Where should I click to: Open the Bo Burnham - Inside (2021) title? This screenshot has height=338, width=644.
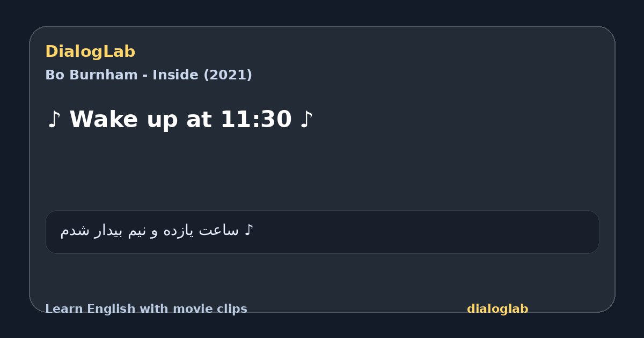click(x=149, y=75)
